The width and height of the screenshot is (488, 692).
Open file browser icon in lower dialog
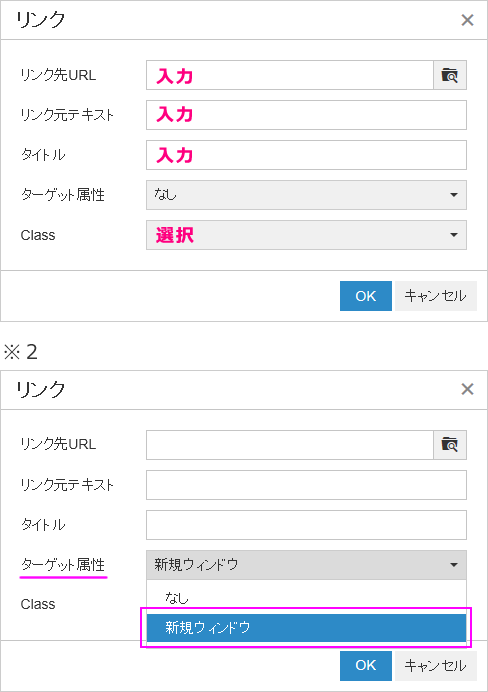[x=450, y=444]
